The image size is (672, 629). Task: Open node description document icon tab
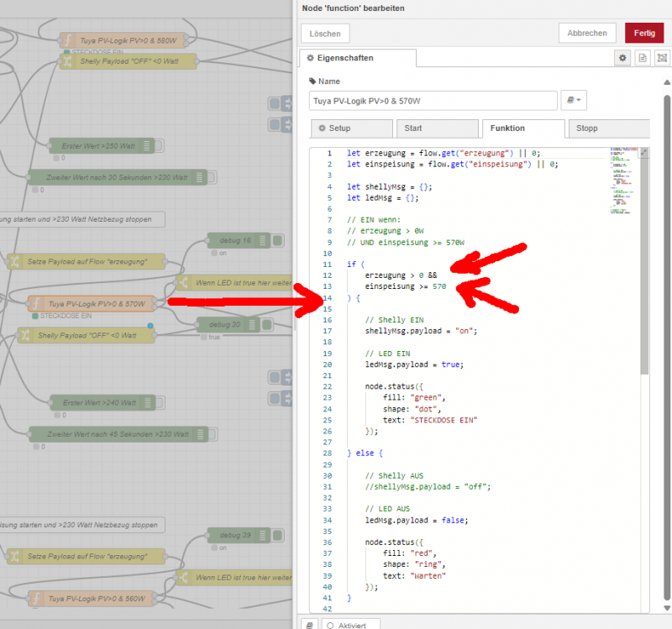click(x=642, y=58)
